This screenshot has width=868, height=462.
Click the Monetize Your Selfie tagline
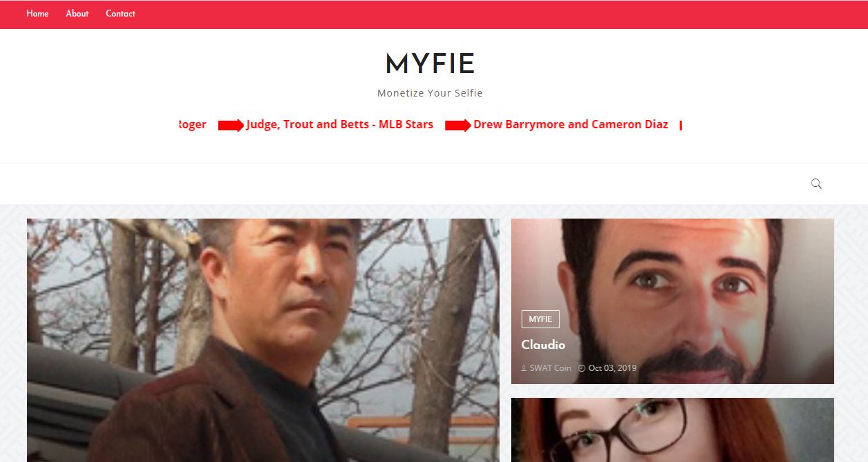point(430,93)
